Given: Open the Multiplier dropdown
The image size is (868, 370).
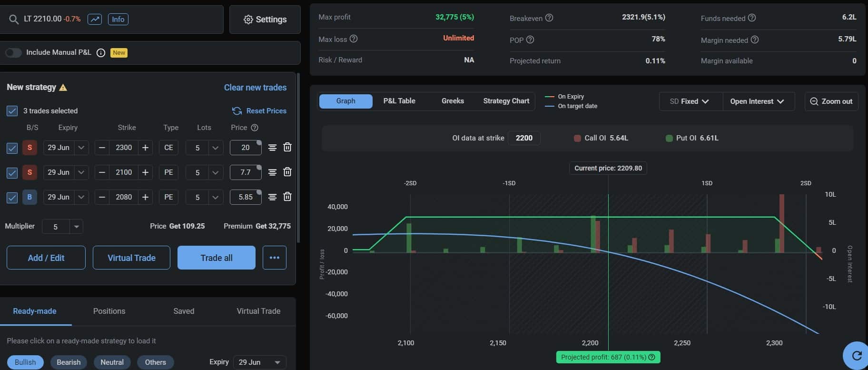Looking at the screenshot, I should pyautogui.click(x=62, y=227).
